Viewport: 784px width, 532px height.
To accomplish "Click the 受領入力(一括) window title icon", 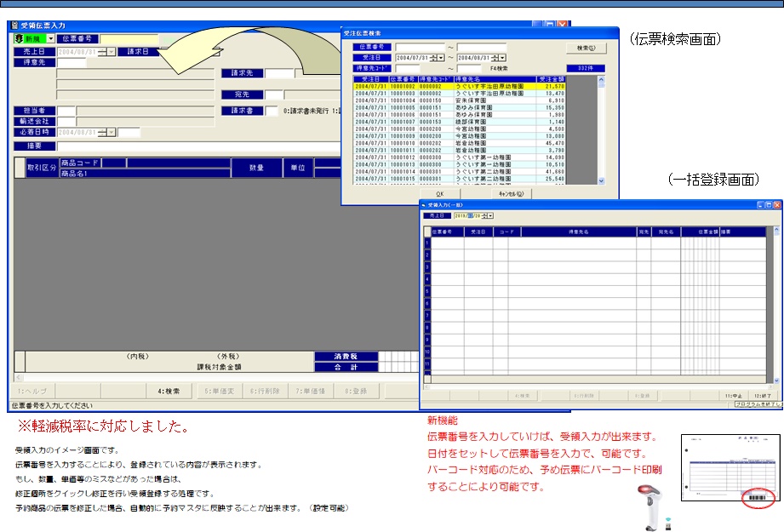I will pyautogui.click(x=424, y=205).
